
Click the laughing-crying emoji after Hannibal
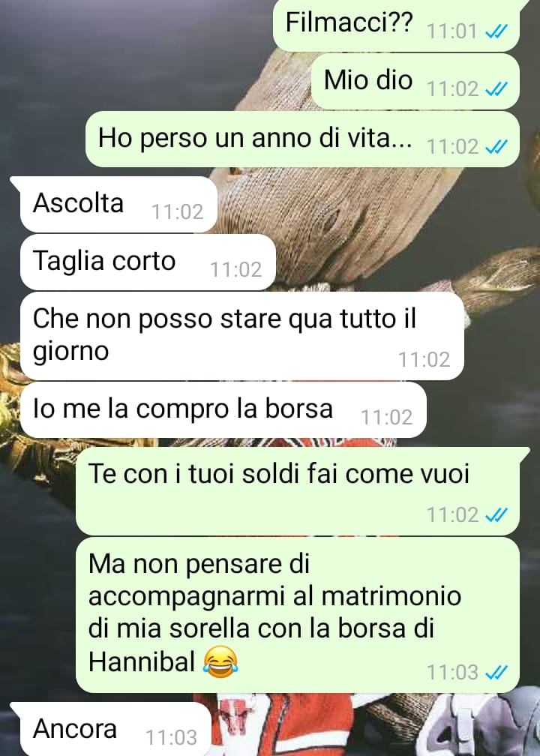pos(220,662)
